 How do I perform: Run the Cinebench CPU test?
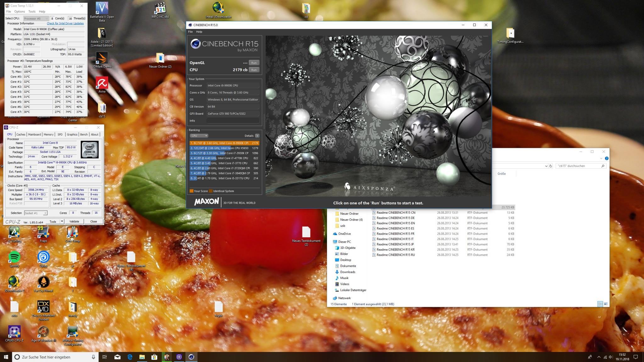pyautogui.click(x=254, y=70)
